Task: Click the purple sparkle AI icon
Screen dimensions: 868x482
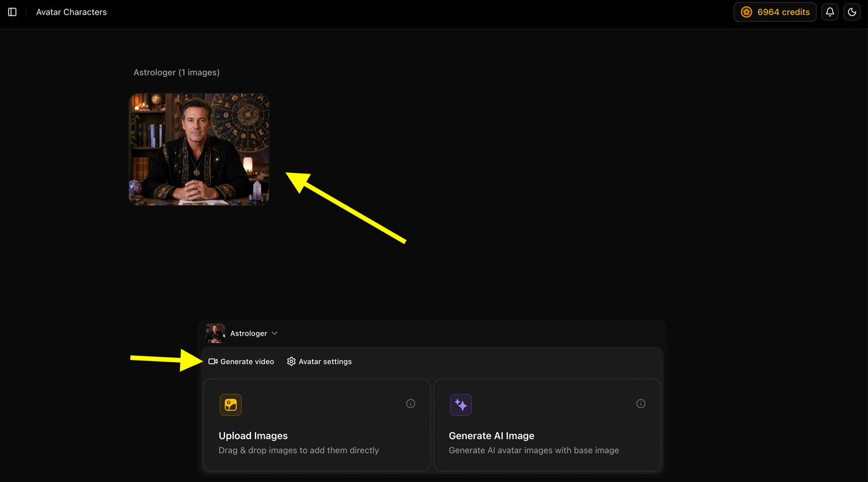Action: [461, 405]
